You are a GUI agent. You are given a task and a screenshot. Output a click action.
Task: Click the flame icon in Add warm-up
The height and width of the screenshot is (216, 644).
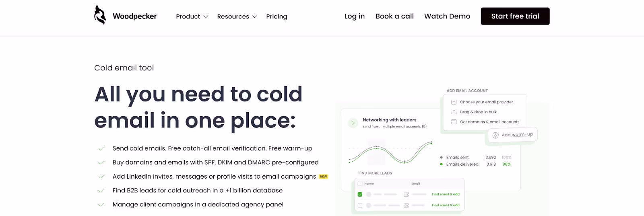pos(496,136)
